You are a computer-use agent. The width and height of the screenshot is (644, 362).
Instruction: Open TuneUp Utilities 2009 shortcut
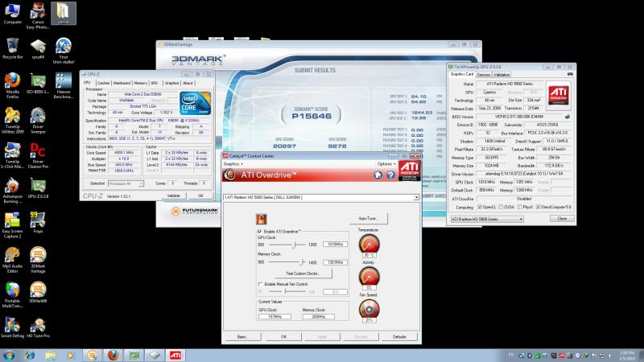(x=12, y=120)
